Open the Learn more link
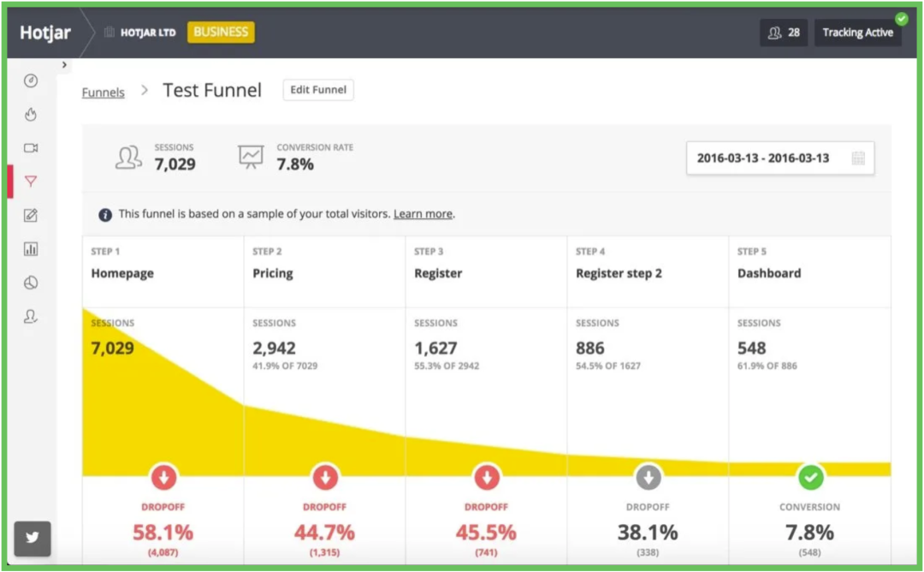Image resolution: width=924 pixels, height=572 pixels. 423,214
